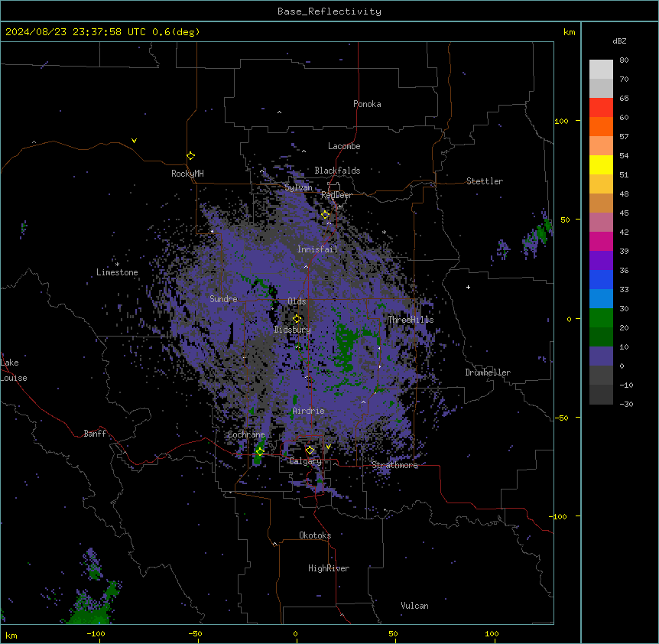Select the Sylvan label
Screen dimensions: 659x644
[x=298, y=187]
